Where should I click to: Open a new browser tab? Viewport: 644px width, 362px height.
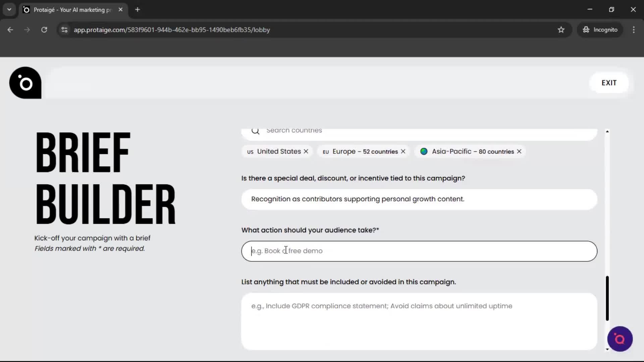(x=138, y=9)
